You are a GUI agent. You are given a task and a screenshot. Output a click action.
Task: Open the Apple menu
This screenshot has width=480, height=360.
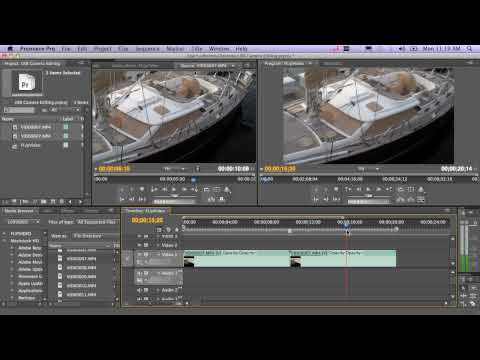10,49
